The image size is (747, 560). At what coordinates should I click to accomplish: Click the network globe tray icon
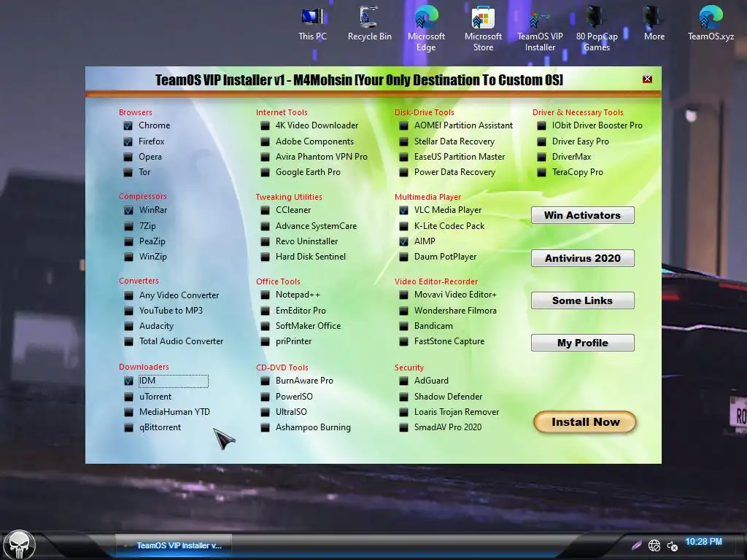point(654,545)
